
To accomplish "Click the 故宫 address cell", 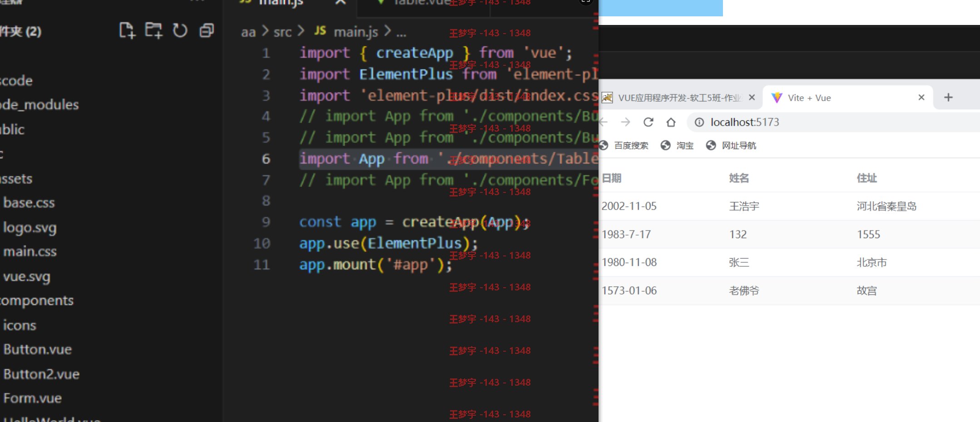I will tap(866, 291).
